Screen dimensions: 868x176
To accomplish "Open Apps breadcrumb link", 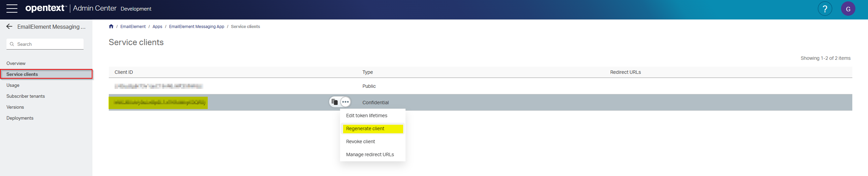I will coord(157,27).
